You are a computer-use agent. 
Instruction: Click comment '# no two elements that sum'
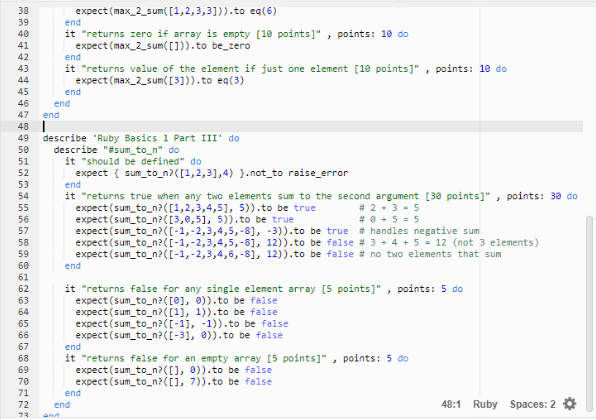pyautogui.click(x=430, y=254)
